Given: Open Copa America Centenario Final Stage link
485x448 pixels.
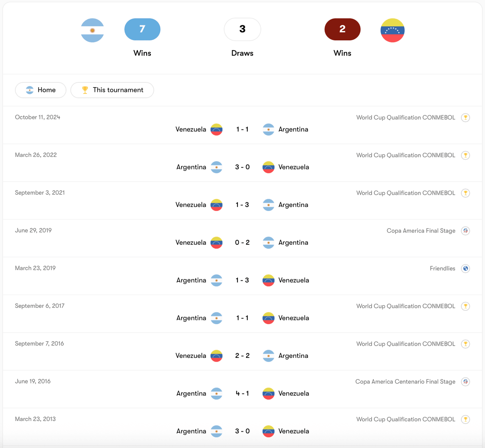Looking at the screenshot, I should [x=405, y=382].
